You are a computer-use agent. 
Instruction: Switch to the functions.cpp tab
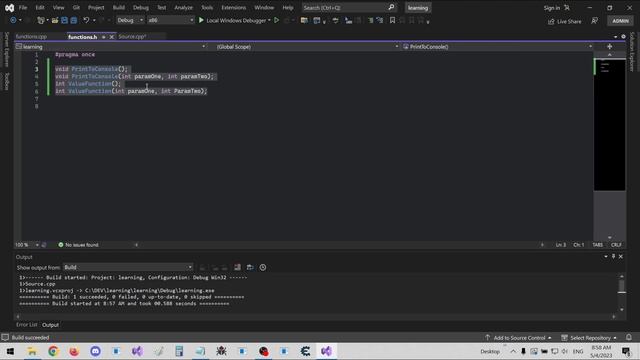pos(31,37)
